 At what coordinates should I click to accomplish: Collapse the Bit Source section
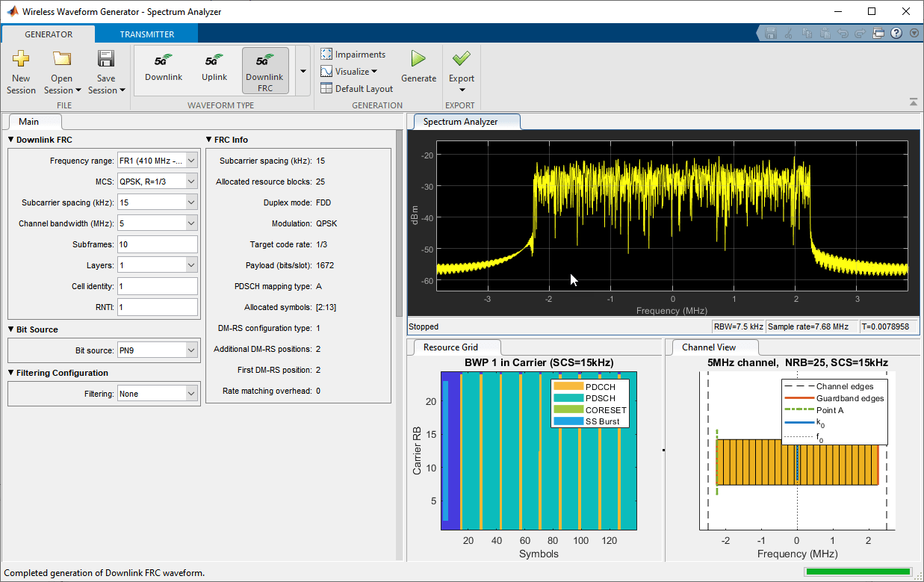11,329
